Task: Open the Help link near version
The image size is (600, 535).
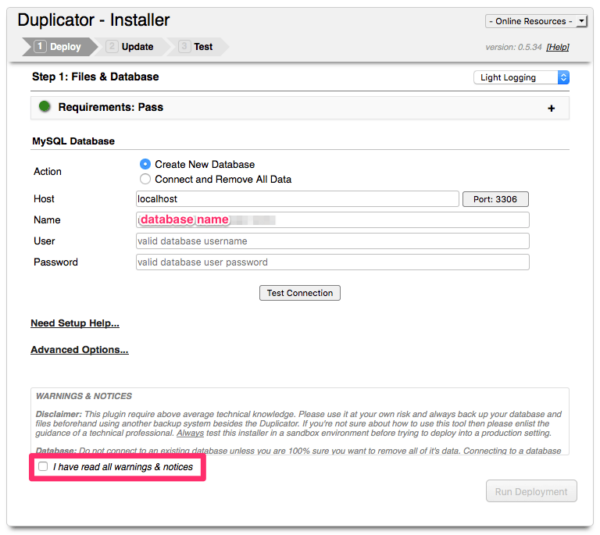Action: click(x=557, y=47)
